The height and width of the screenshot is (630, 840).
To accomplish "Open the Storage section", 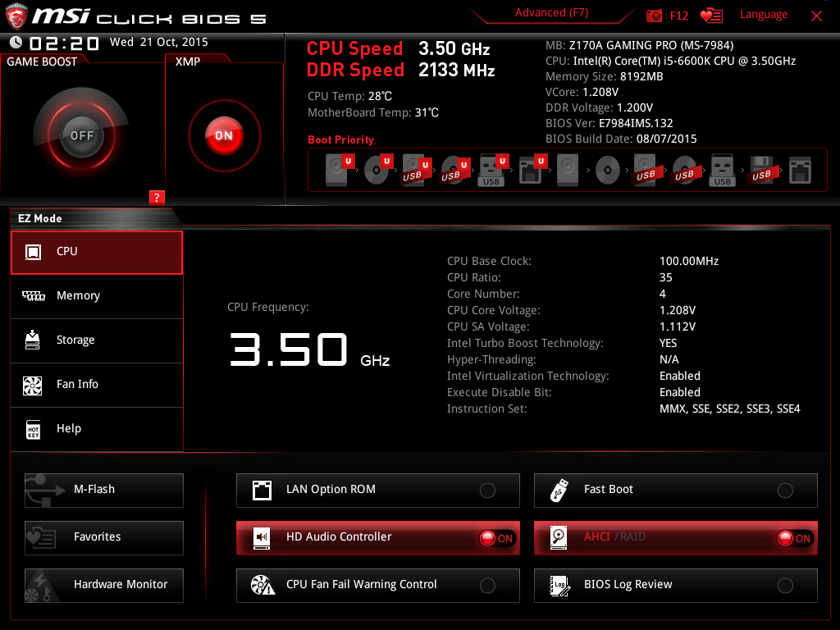I will [x=97, y=340].
